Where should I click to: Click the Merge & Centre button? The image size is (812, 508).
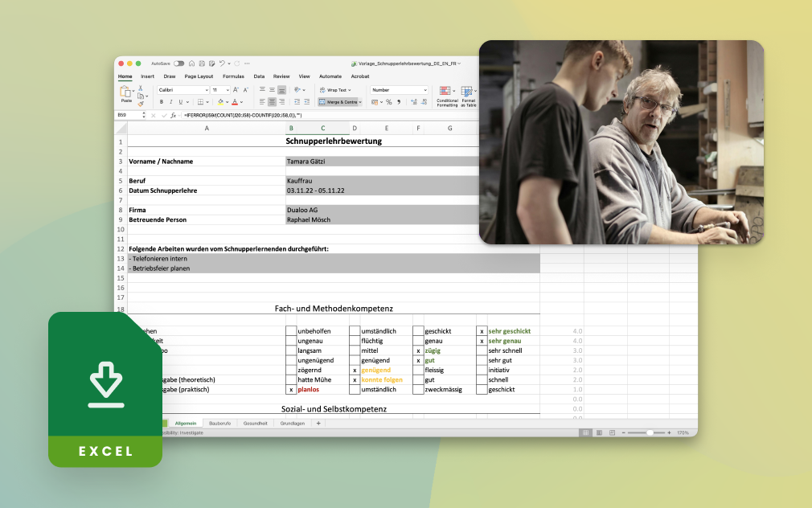[x=338, y=102]
